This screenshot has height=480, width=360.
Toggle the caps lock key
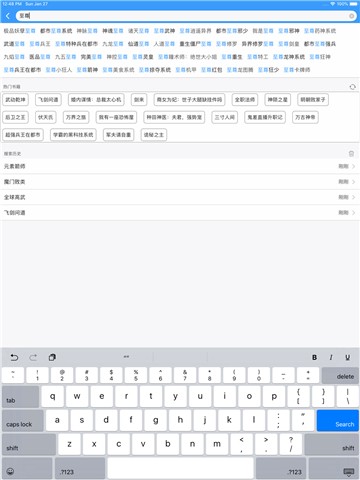point(23,420)
